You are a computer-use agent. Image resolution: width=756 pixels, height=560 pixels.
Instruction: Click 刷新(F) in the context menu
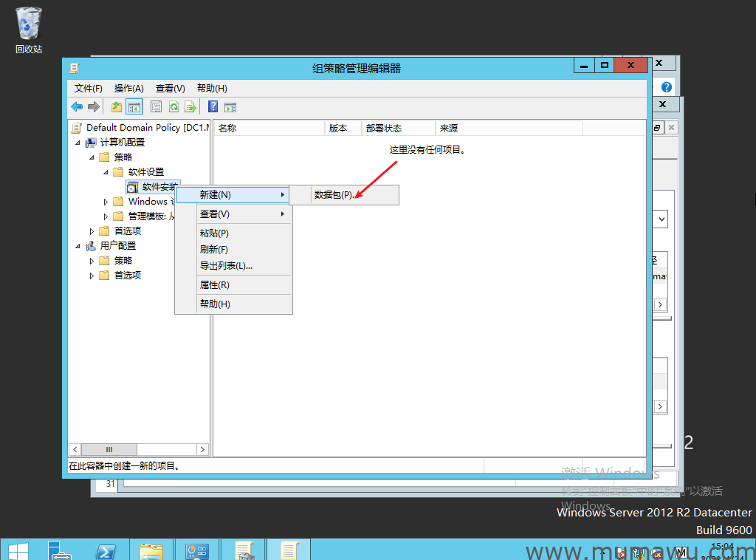[x=214, y=250]
